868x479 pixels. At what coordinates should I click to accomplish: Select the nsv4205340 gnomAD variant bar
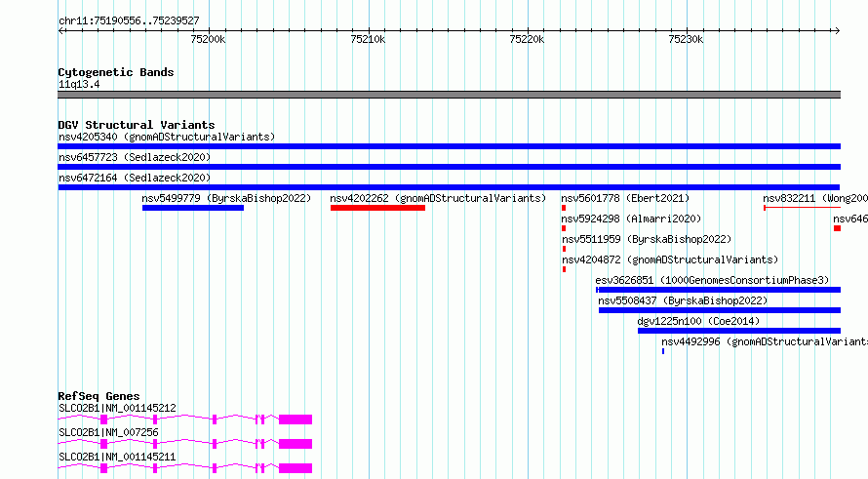point(449,146)
